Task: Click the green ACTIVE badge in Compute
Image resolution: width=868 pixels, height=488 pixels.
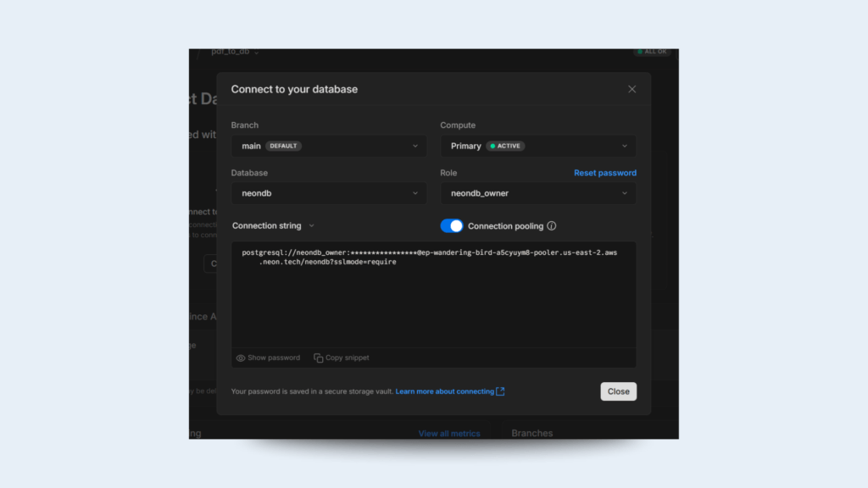Action: 505,146
